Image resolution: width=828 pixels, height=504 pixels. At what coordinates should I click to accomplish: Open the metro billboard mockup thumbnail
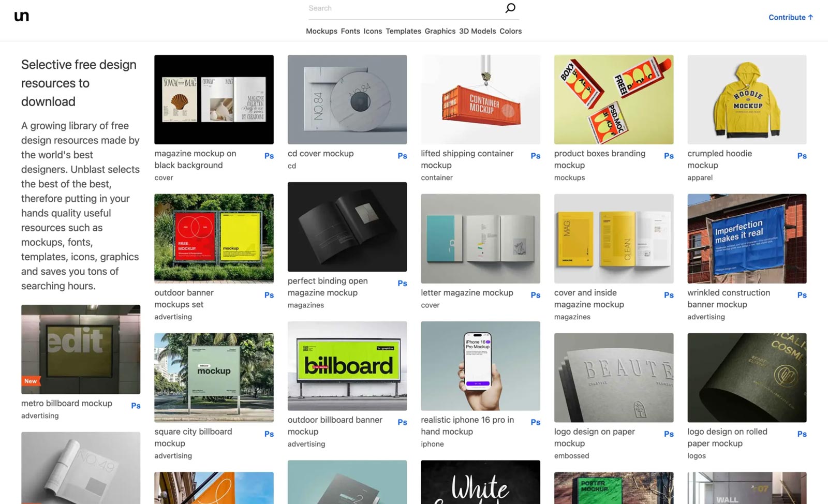(81, 349)
